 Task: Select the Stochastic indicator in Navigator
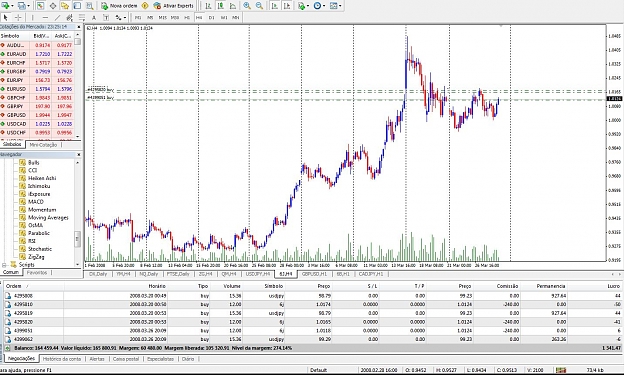pyautogui.click(x=40, y=249)
